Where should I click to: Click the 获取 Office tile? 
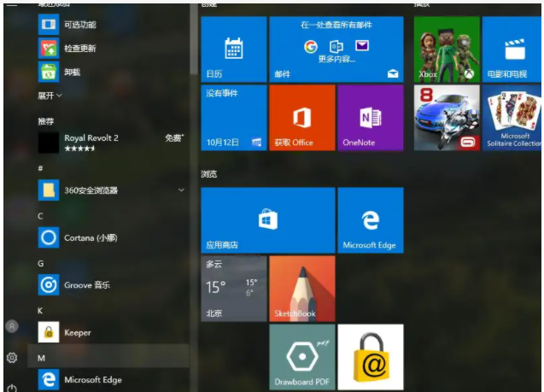pyautogui.click(x=302, y=118)
